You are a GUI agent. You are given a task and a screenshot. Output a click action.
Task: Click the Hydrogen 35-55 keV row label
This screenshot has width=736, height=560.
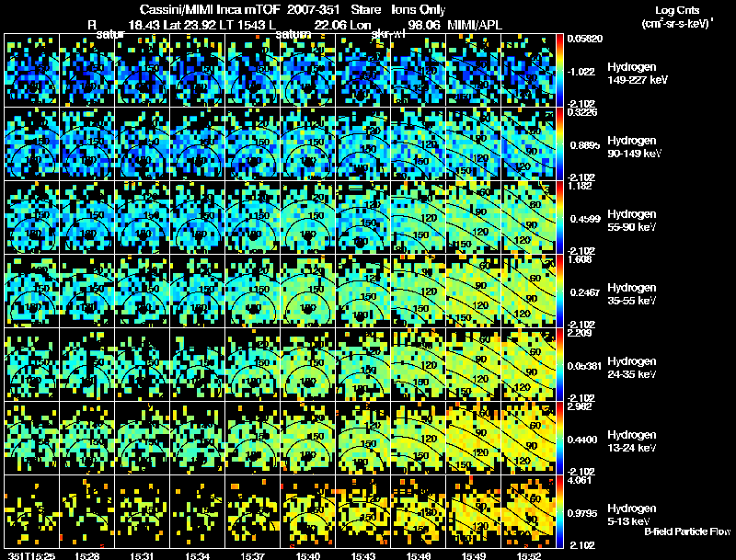tap(632, 294)
